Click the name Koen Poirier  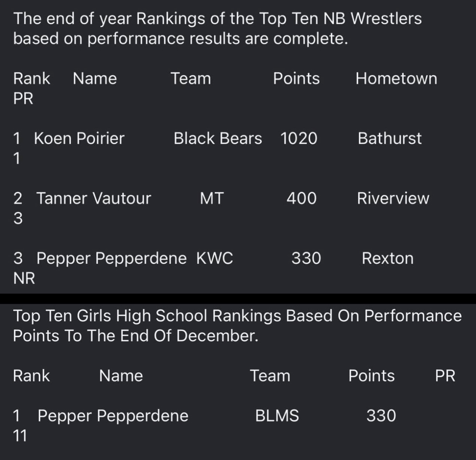point(79,139)
